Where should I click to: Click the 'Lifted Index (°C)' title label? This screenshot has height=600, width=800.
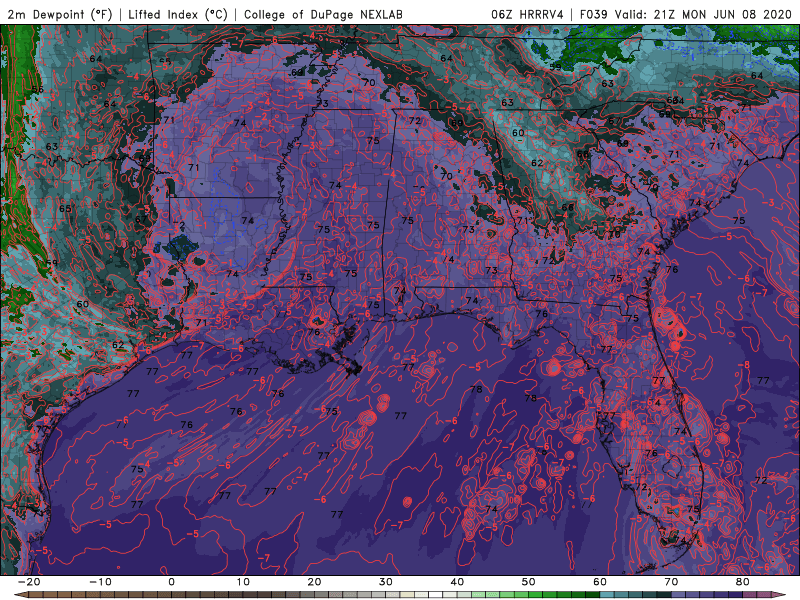[178, 14]
